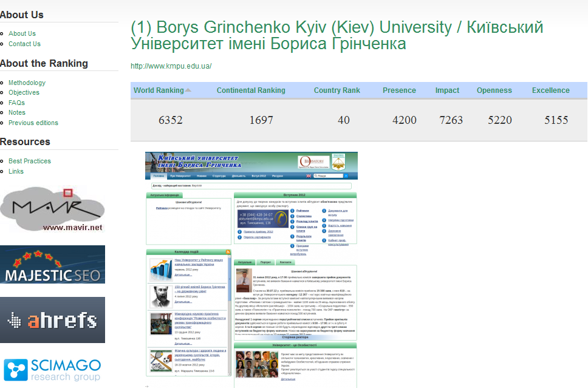Click the Impact column header

(x=447, y=90)
